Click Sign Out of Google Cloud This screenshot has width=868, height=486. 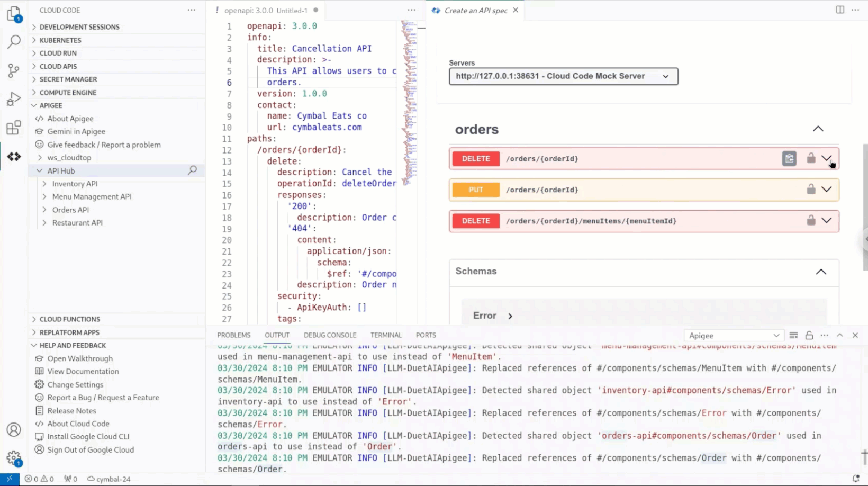(91, 449)
